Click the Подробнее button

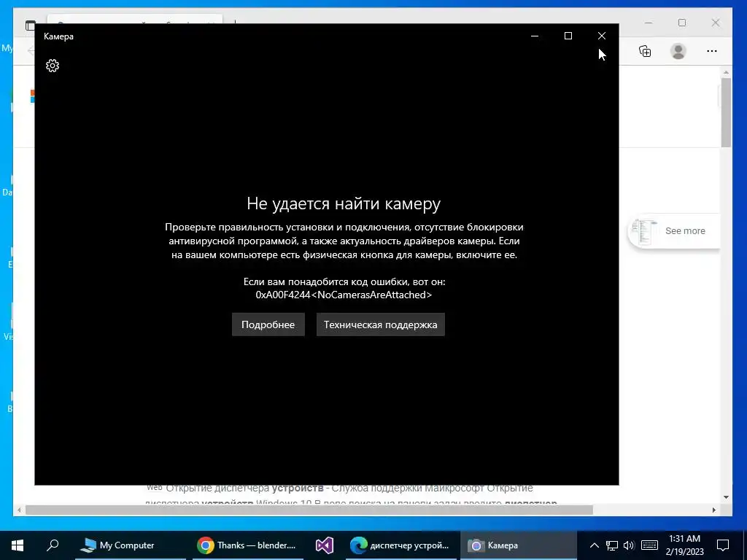click(268, 324)
